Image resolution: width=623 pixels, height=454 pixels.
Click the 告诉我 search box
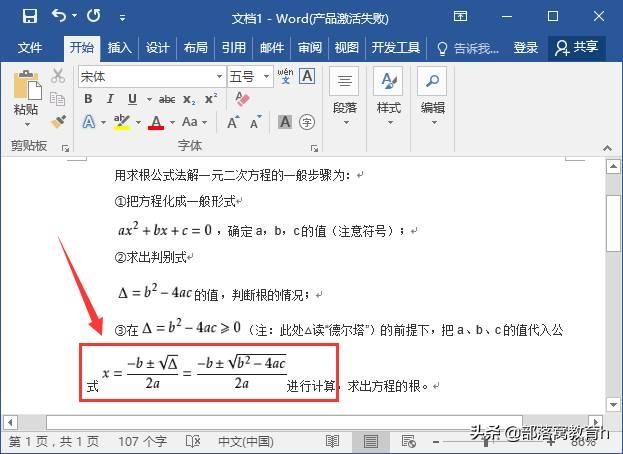pyautogui.click(x=468, y=48)
